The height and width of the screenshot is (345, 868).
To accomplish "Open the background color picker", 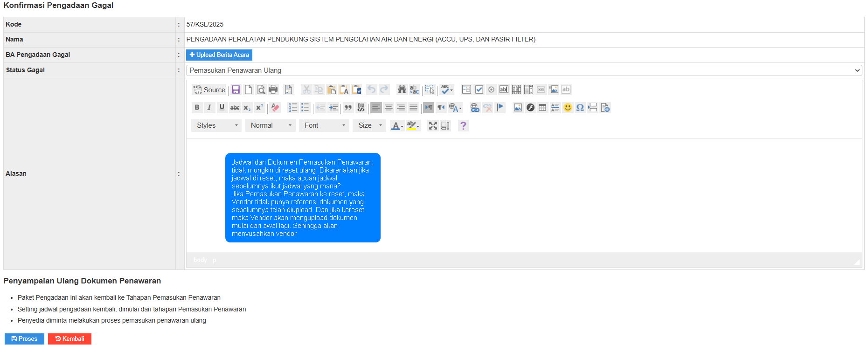I will [x=413, y=125].
